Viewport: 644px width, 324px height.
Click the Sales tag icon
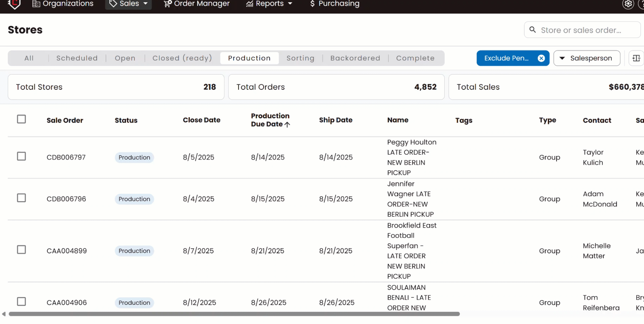[x=113, y=4]
